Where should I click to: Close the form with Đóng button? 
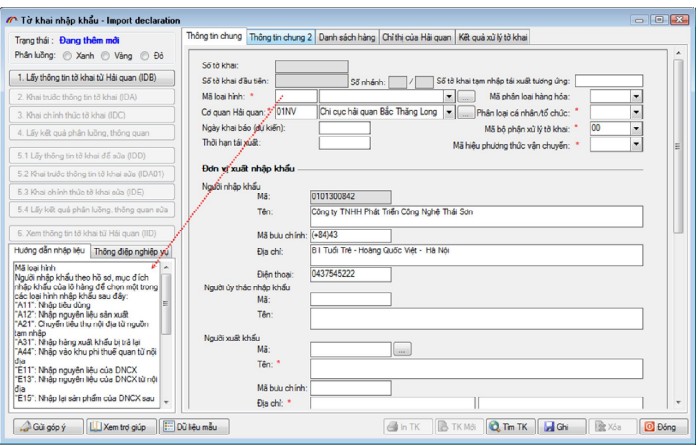point(660,426)
